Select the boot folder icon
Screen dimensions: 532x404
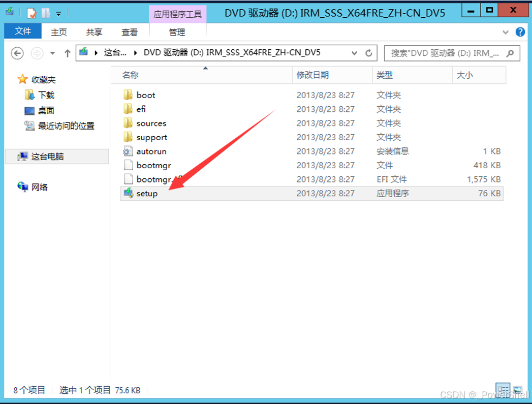tap(128, 95)
